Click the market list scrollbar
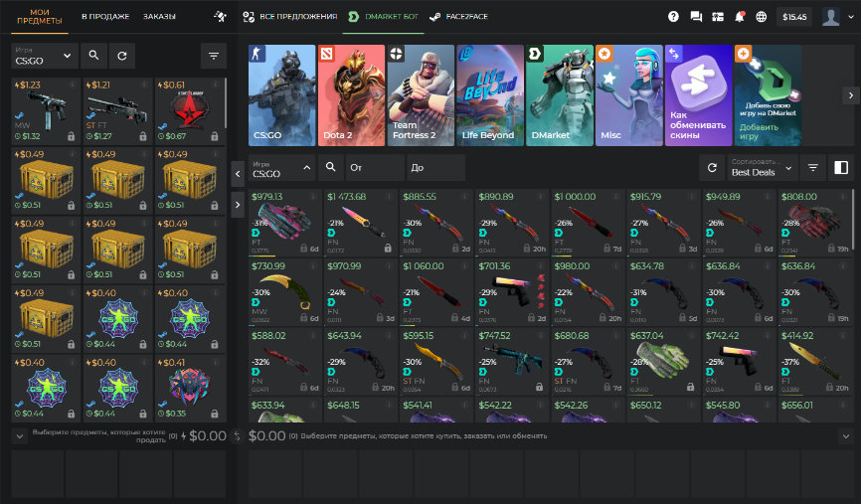The image size is (861, 504). 853,219
